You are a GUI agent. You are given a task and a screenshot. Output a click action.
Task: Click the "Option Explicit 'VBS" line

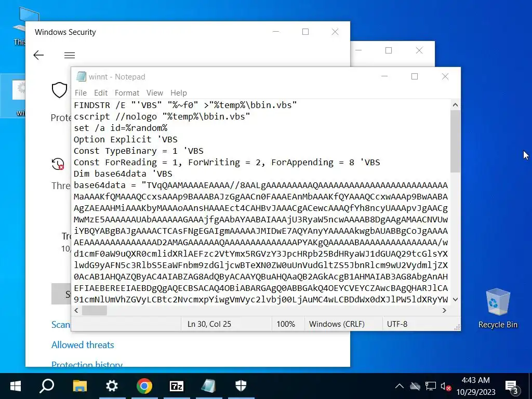[126, 139]
